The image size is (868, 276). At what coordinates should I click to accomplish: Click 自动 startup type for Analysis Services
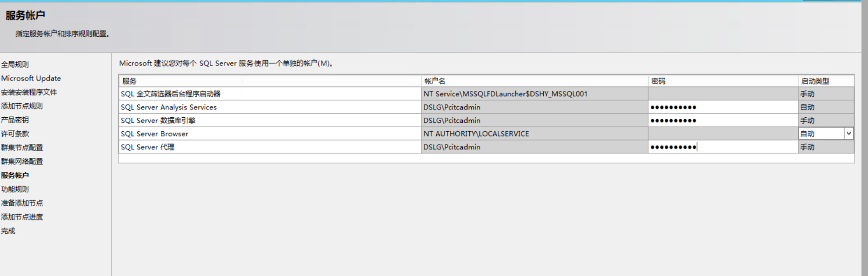pos(826,107)
